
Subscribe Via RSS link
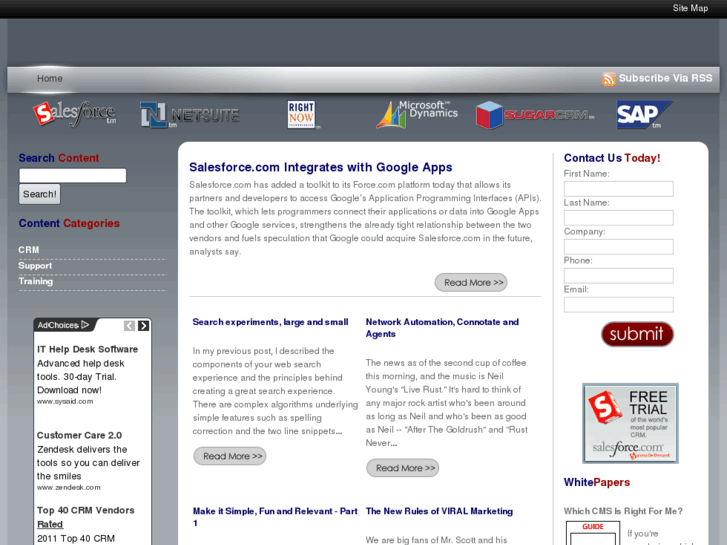pyautogui.click(x=665, y=78)
